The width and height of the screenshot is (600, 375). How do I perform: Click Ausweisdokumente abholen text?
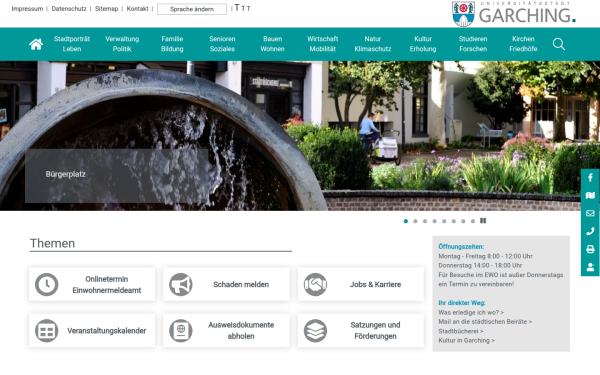tap(241, 331)
